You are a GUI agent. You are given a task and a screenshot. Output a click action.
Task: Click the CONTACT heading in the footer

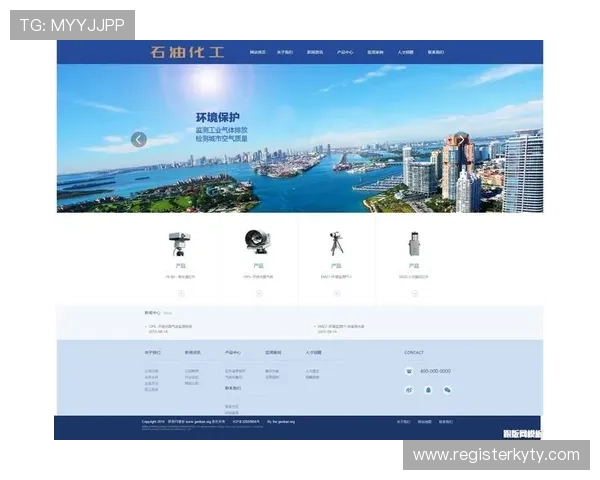pos(414,352)
